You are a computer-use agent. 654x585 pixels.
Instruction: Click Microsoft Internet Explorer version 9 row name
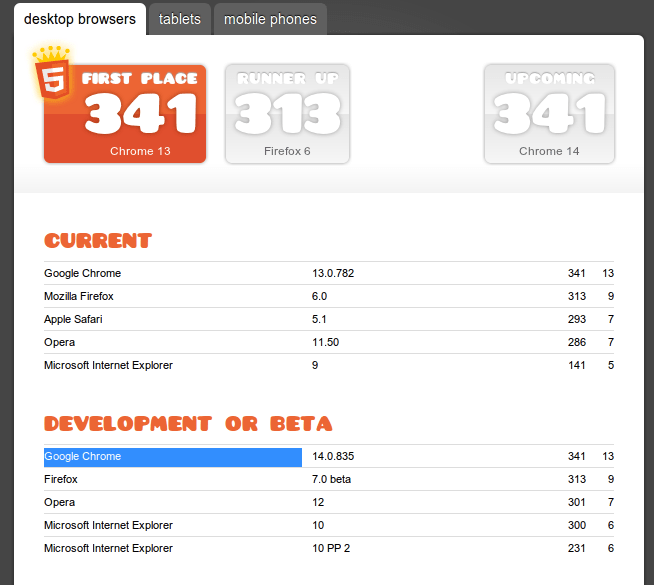[108, 365]
